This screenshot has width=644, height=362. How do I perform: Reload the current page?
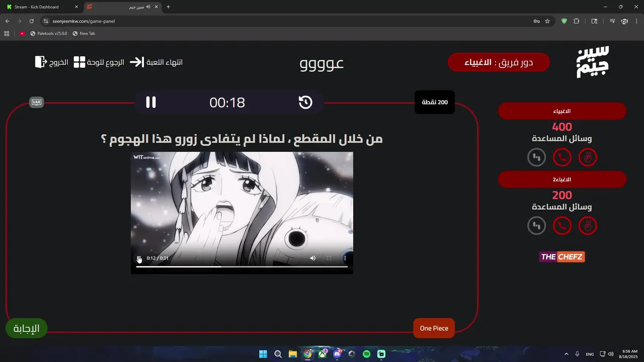(x=31, y=21)
